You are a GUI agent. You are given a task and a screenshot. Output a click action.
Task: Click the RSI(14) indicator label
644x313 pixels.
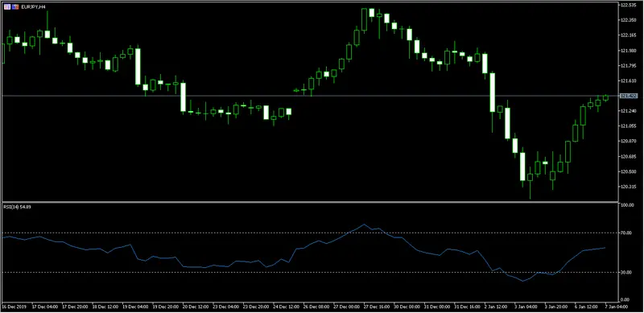[x=17, y=207]
